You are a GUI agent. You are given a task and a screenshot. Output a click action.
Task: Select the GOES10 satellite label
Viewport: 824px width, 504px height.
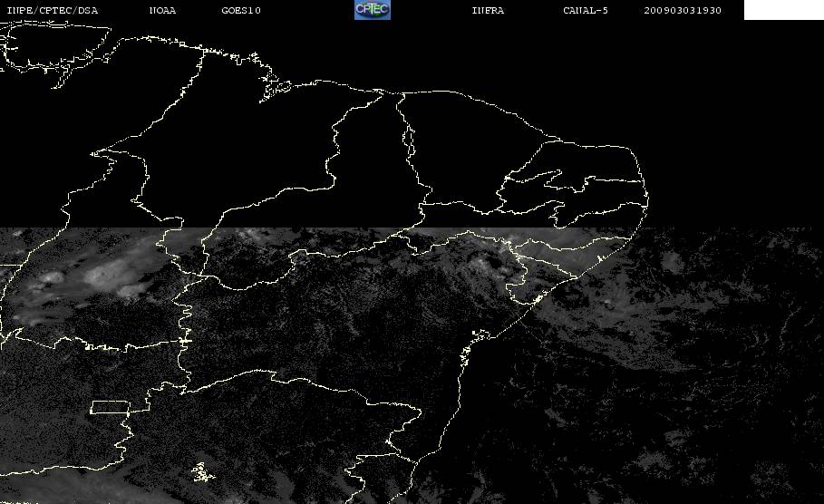click(x=241, y=10)
